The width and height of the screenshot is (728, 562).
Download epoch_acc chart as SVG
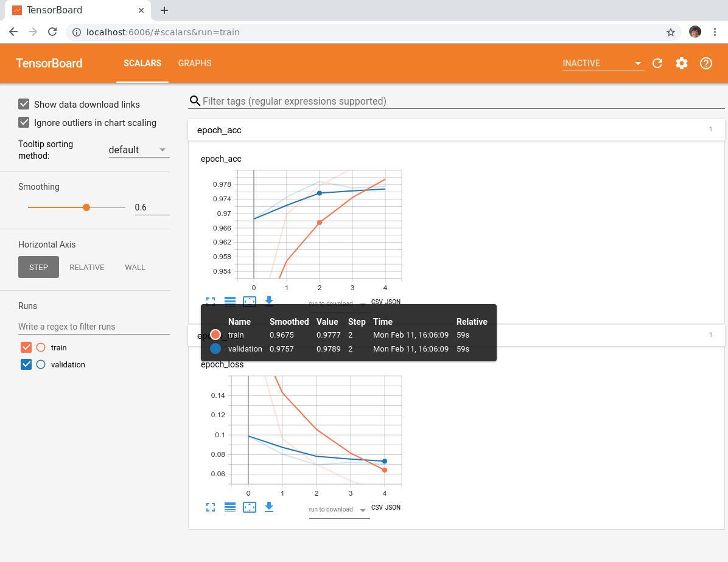(269, 301)
